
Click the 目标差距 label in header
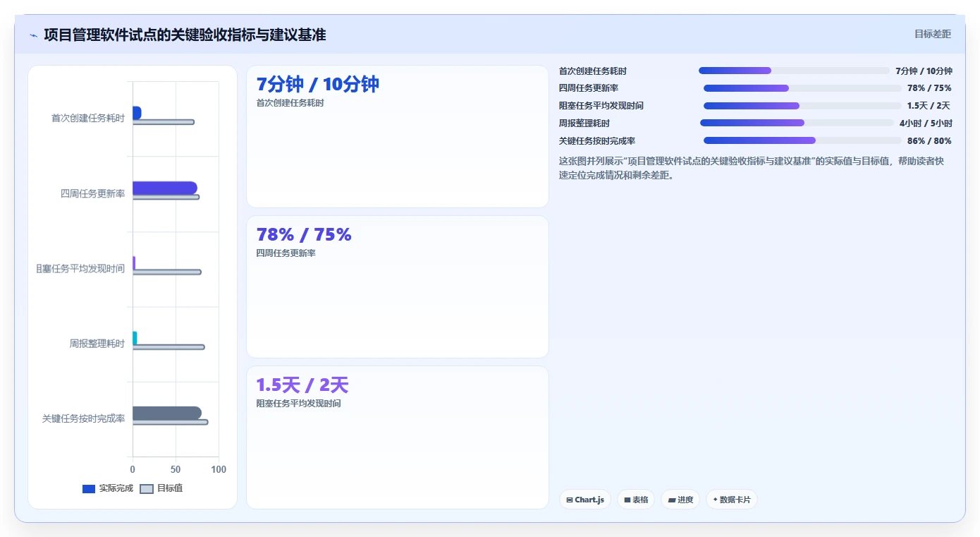[x=932, y=34]
